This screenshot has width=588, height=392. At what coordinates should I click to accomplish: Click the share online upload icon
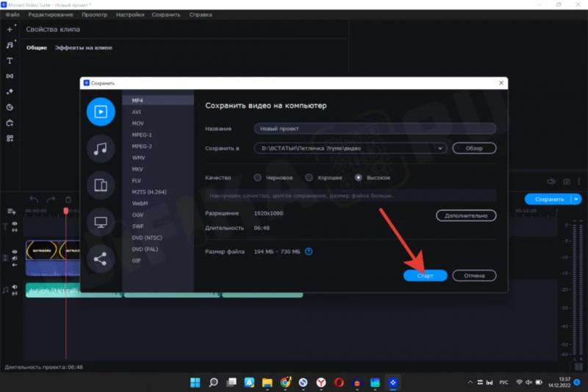point(101,258)
